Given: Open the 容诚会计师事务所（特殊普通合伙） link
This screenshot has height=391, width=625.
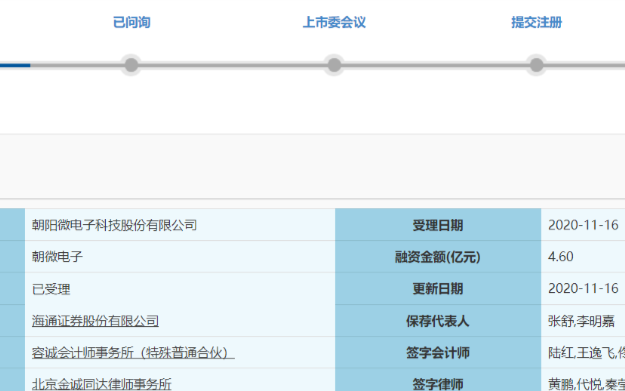Looking at the screenshot, I should point(133,353).
